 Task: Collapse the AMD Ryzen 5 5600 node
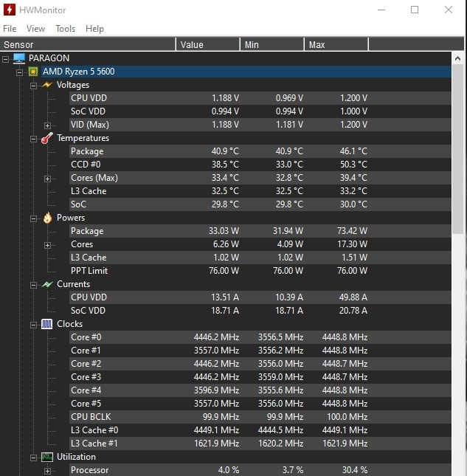19,72
